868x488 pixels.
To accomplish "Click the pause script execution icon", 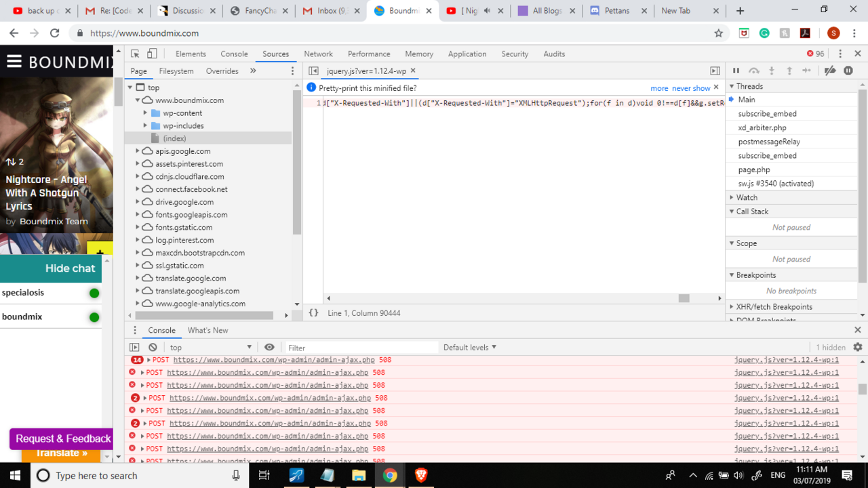I will click(736, 70).
